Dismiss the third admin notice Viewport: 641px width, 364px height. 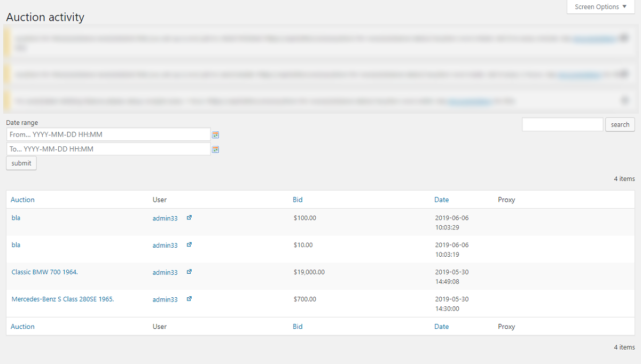pyautogui.click(x=624, y=100)
